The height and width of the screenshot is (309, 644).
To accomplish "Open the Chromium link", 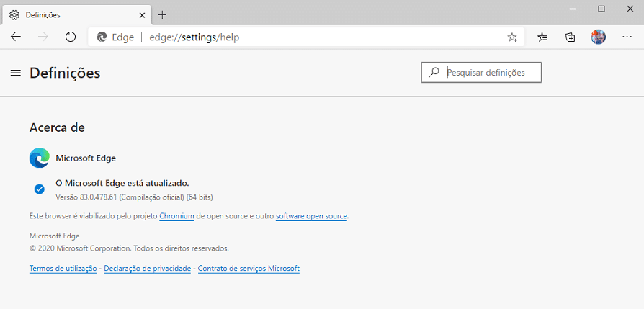I will (x=176, y=216).
